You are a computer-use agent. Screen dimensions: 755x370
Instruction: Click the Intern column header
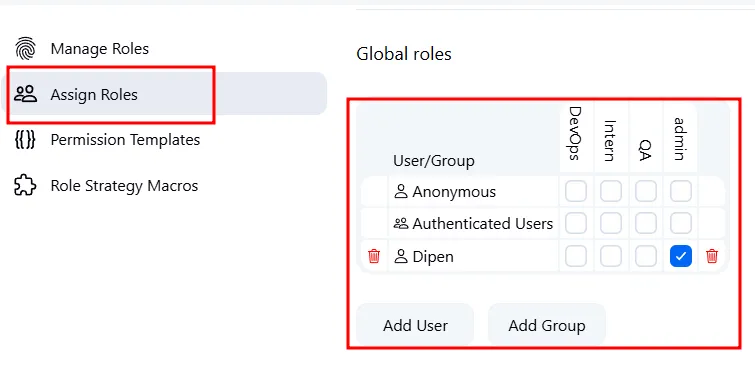(611, 141)
